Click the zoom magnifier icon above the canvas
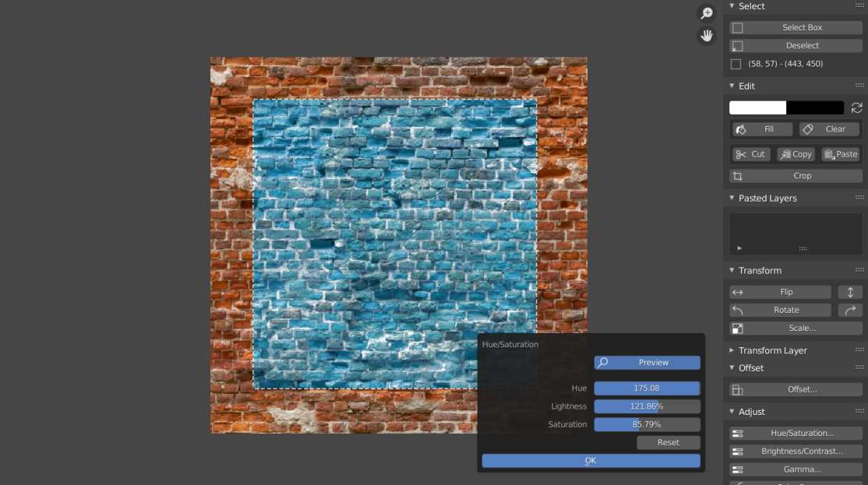Image resolution: width=868 pixels, height=485 pixels. [706, 12]
